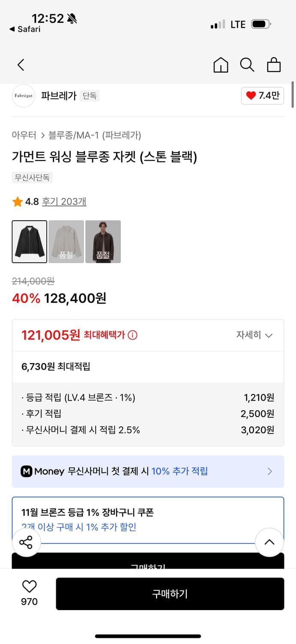Viewport: 296px width, 644px height.
Task: Go back using the arrow icon
Action: coord(20,64)
